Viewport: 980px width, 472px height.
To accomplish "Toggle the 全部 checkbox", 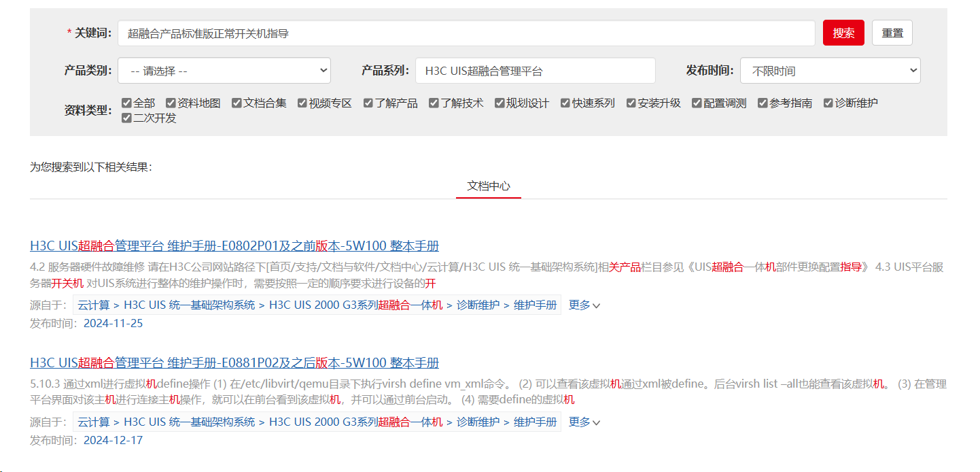I will 126,103.
